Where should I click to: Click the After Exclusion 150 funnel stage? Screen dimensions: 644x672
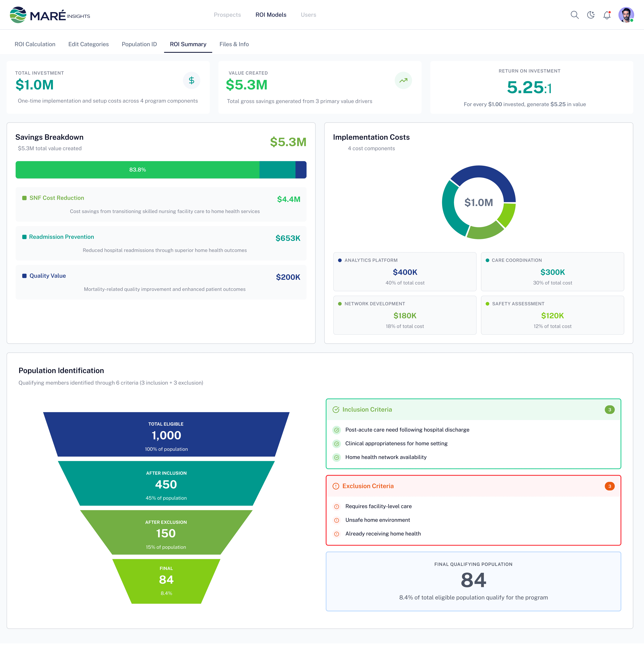166,532
